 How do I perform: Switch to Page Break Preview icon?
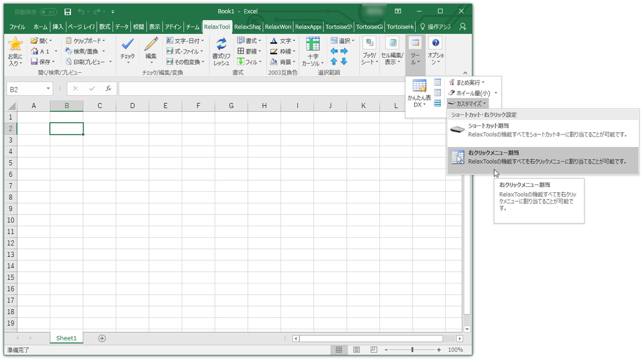tap(373, 349)
